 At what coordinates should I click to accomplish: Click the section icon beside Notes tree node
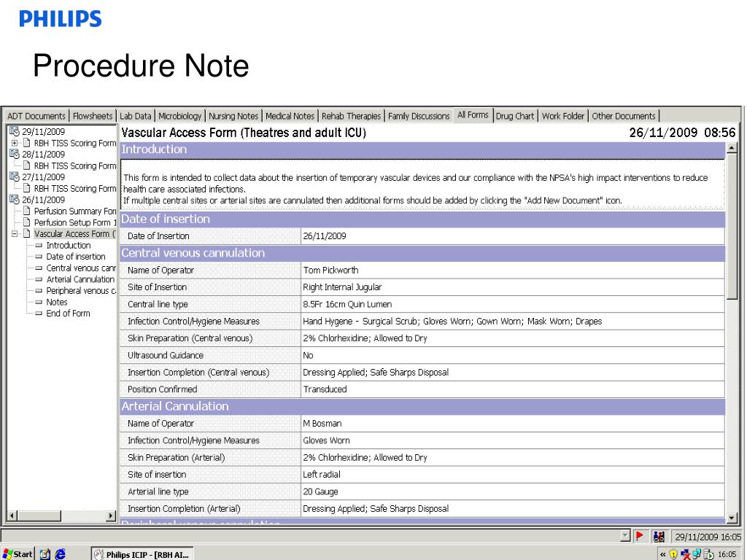tap(39, 302)
